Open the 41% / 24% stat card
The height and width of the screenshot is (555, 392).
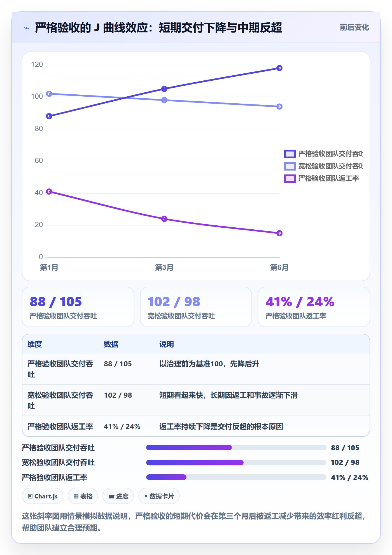314,307
